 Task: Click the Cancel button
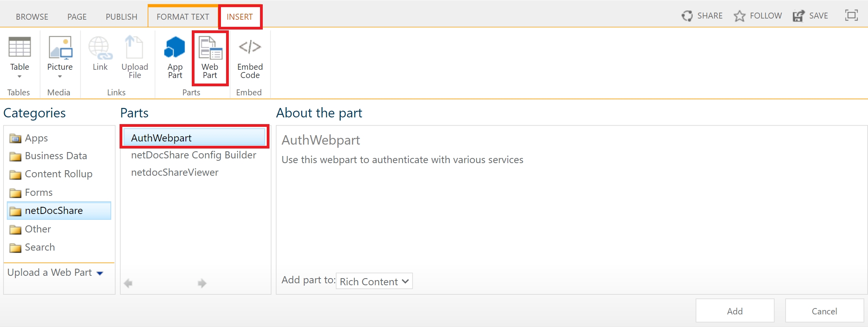click(x=825, y=311)
